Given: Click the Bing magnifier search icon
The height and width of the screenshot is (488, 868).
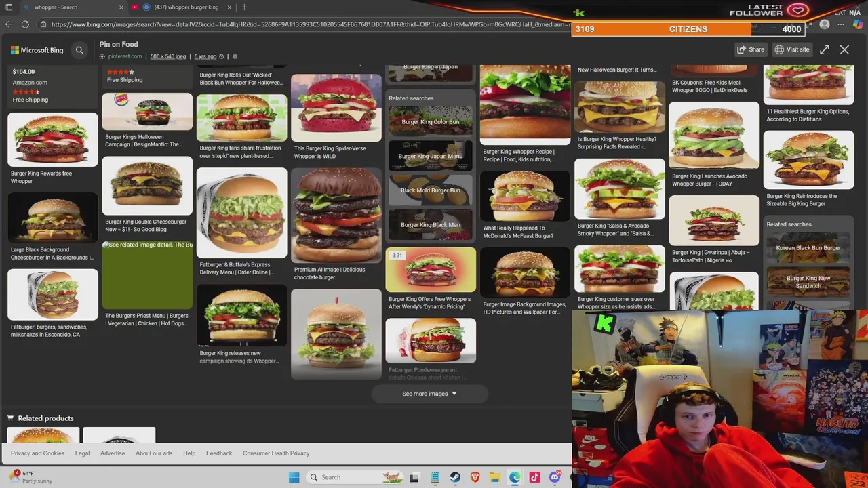Looking at the screenshot, I should coord(79,49).
